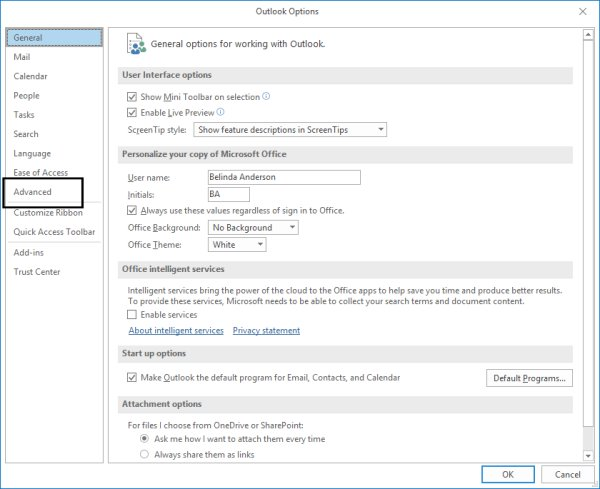
Task: Open Ease of Access options
Action: pos(54,173)
